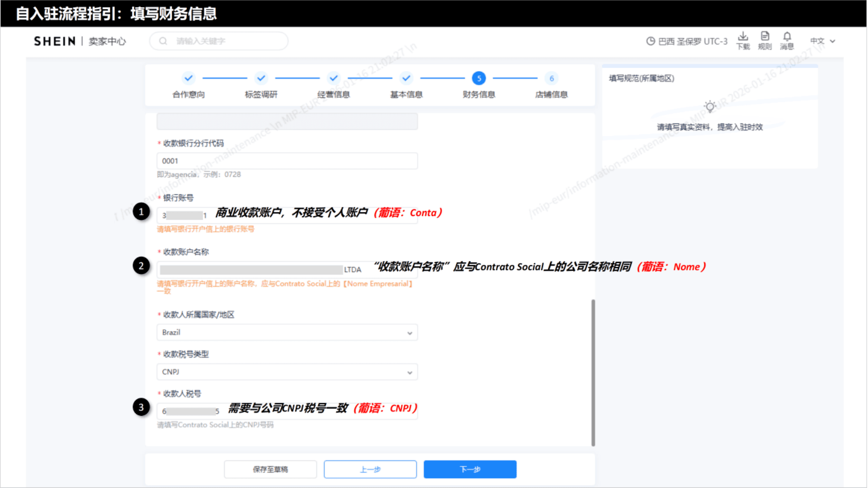This screenshot has height=488, width=868.
Task: Click the 上一步 button
Action: pos(370,469)
